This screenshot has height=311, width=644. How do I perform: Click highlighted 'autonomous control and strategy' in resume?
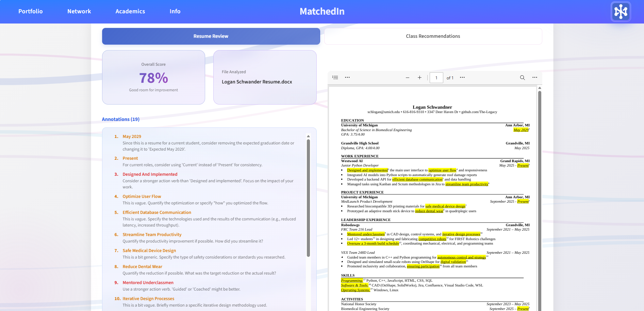pyautogui.click(x=461, y=257)
